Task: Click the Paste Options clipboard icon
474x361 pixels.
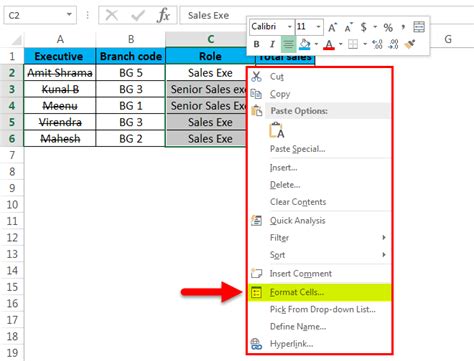Action: tap(257, 110)
